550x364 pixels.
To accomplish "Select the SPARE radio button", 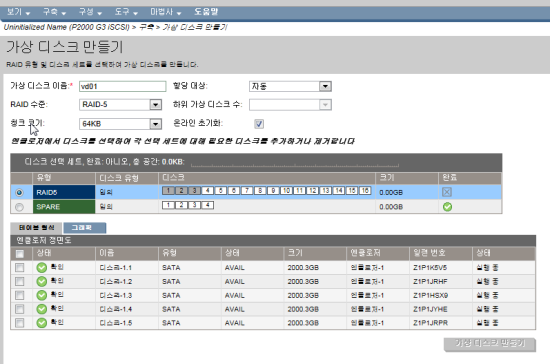I will point(19,207).
